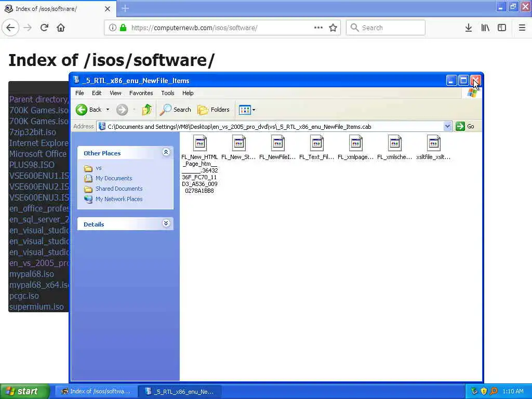Viewport: 532px width, 399px height.
Task: Click Firefox home icon
Action: pos(61,28)
